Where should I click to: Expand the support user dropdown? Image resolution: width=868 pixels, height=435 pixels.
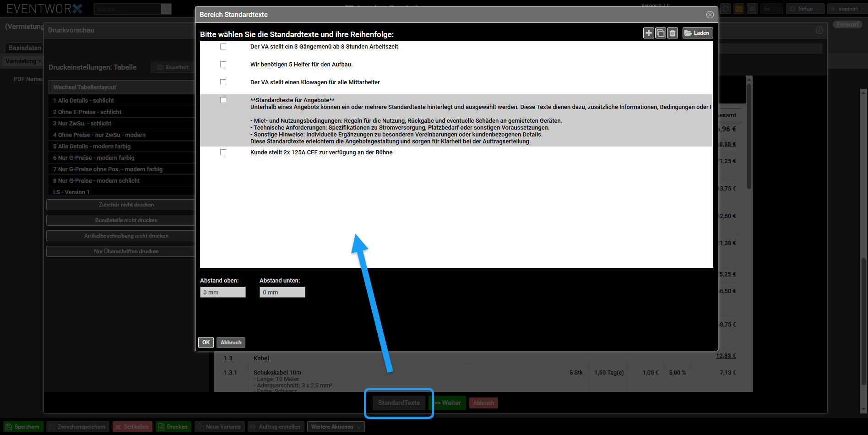click(847, 9)
